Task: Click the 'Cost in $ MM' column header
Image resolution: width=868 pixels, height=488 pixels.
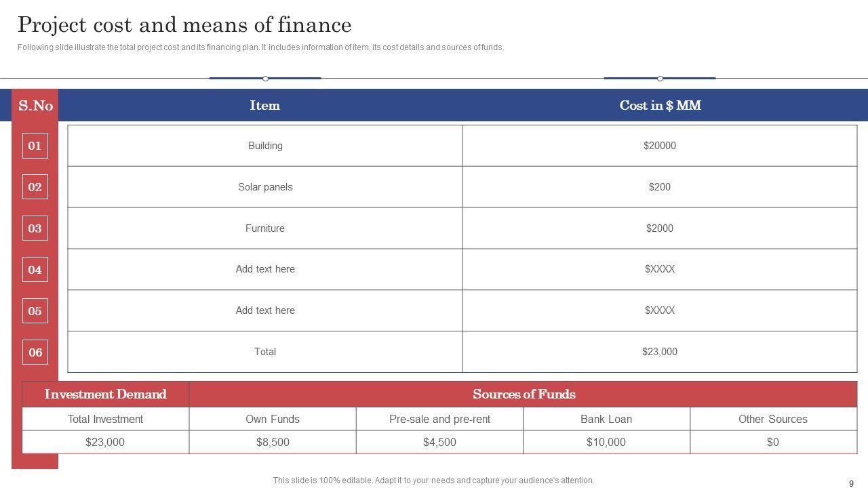Action: tap(660, 105)
